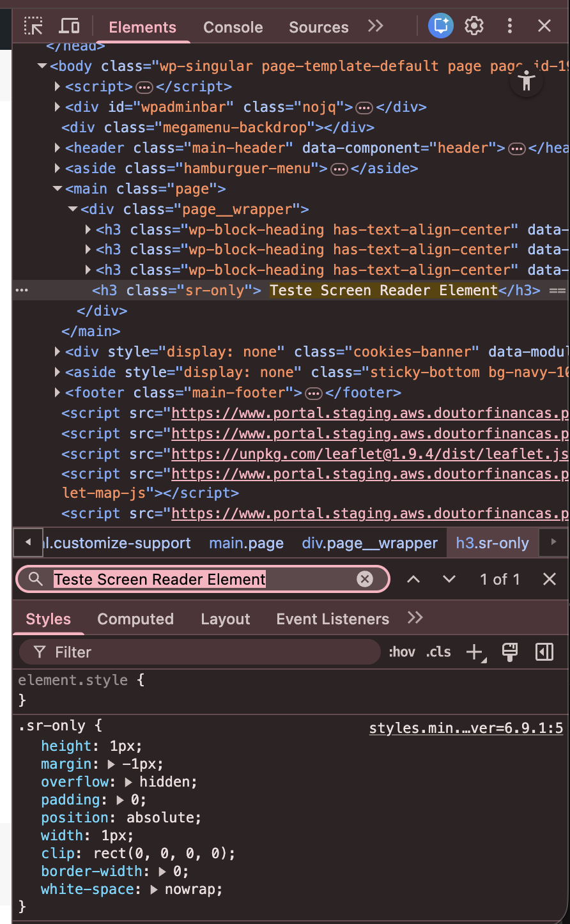570x924 pixels.
Task: Go to next search result
Action: tap(449, 579)
